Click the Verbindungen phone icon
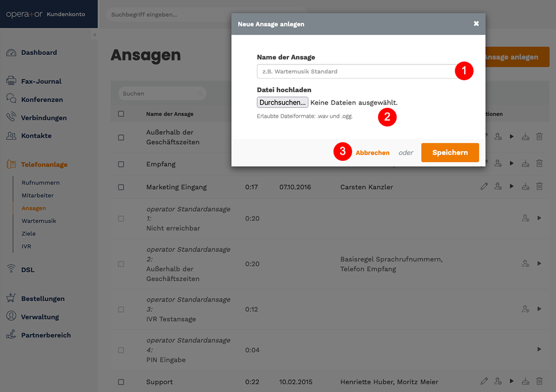 [x=12, y=117]
